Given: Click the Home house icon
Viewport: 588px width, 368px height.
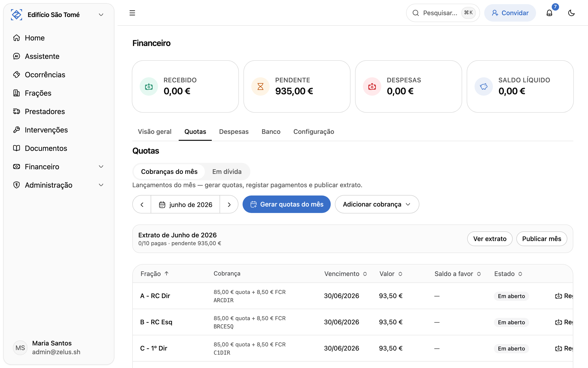Looking at the screenshot, I should [x=17, y=38].
